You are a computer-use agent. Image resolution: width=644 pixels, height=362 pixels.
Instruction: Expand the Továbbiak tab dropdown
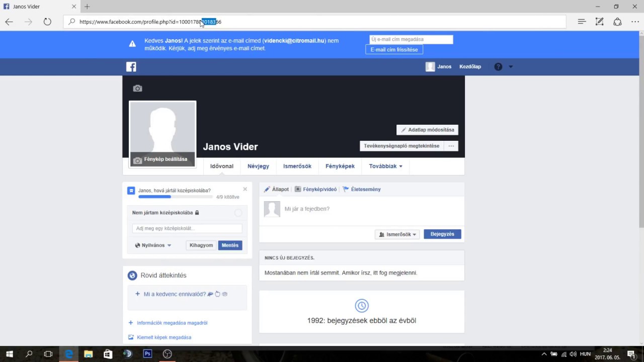click(386, 166)
